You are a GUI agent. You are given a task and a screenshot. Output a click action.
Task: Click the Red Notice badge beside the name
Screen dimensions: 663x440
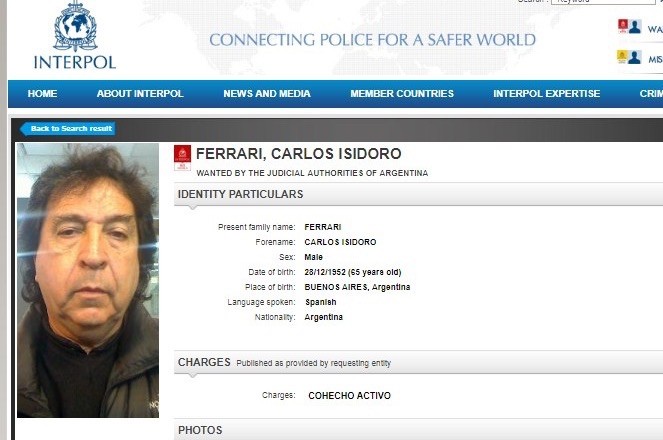182,158
